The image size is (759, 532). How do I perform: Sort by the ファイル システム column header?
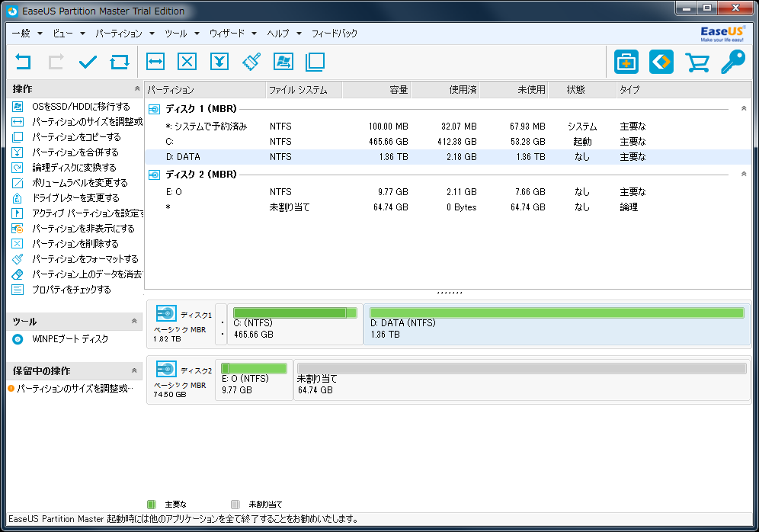pyautogui.click(x=304, y=90)
